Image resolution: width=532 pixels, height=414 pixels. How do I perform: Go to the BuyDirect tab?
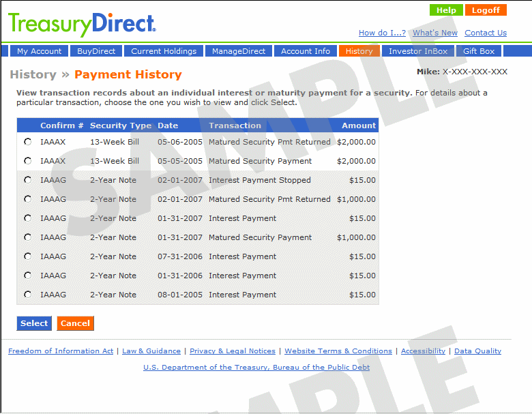(96, 51)
